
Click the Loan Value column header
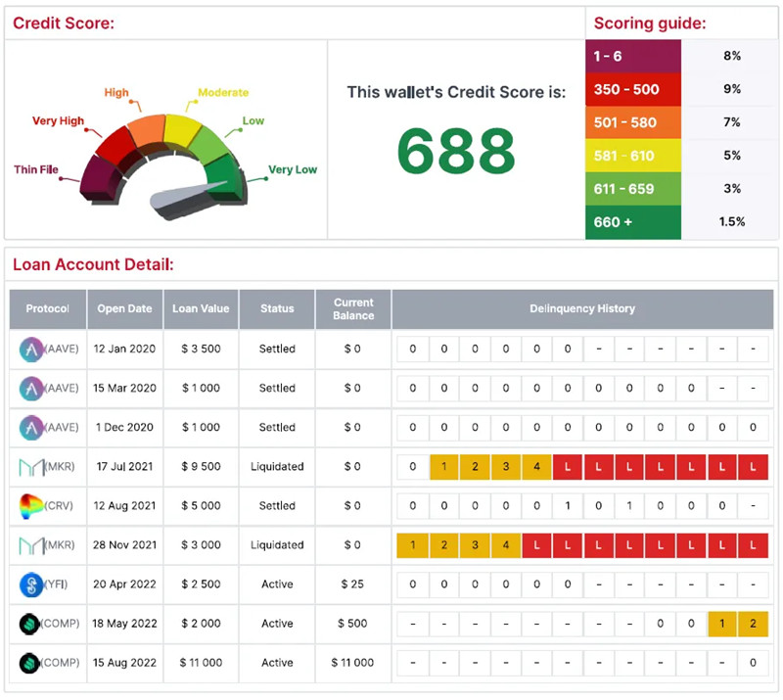coord(201,309)
